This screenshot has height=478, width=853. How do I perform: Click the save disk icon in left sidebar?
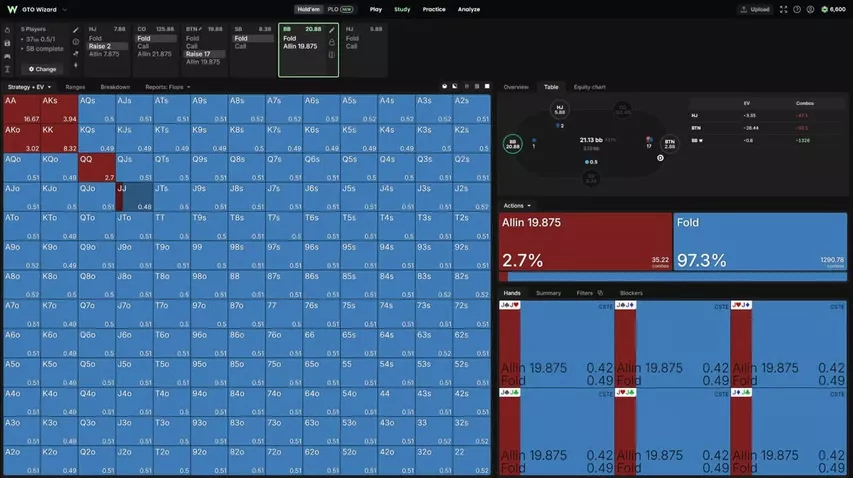7,44
